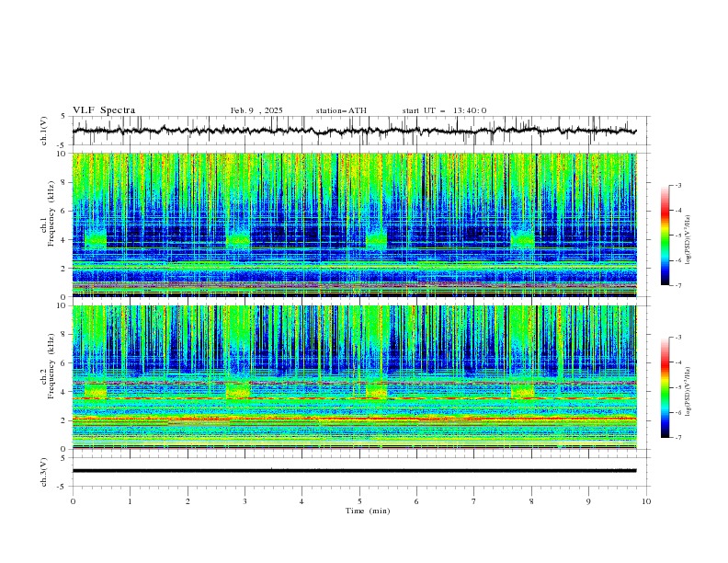This screenshot has width=728, height=563.
Task: Click the ch.2 "Frequency (kHz)" axis label
Action: point(51,366)
